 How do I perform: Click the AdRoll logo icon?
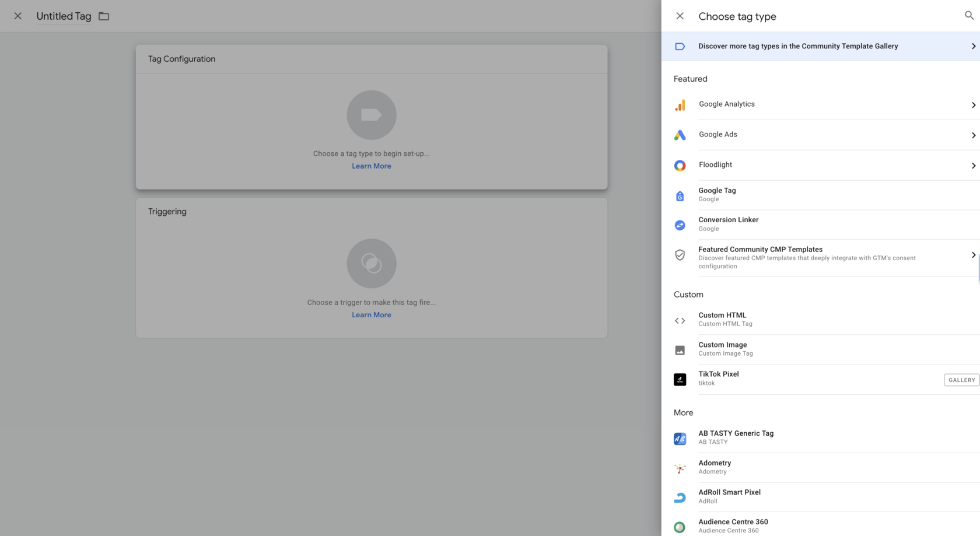point(680,498)
